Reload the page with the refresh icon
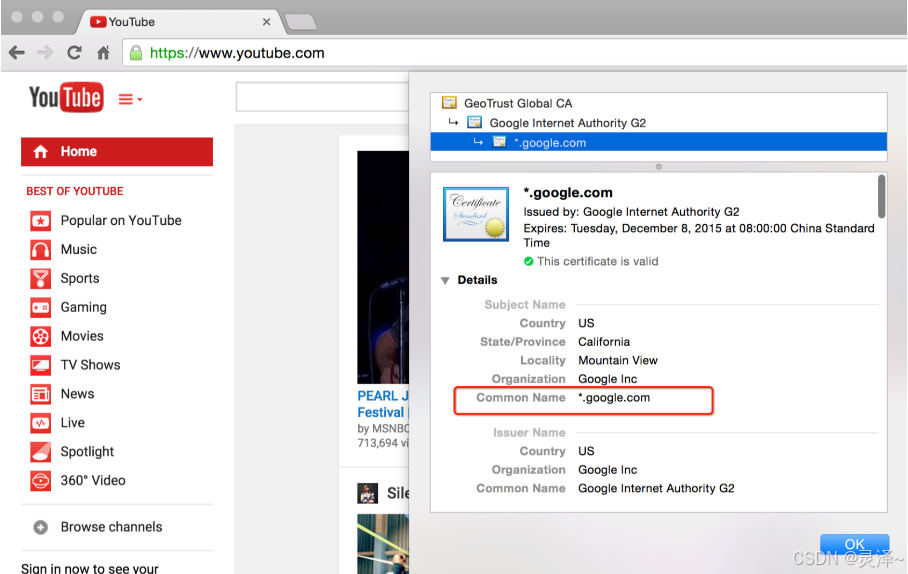This screenshot has height=574, width=908. pyautogui.click(x=74, y=53)
